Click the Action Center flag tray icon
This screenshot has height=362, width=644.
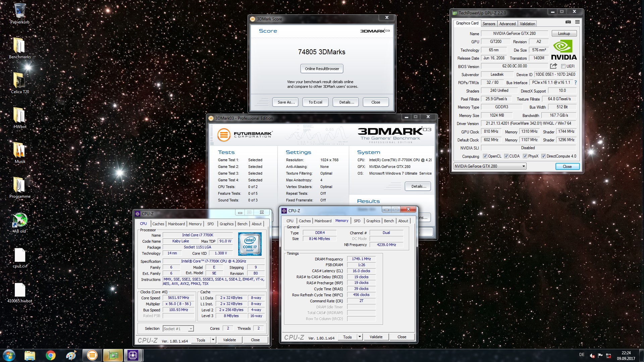pyautogui.click(x=600, y=355)
